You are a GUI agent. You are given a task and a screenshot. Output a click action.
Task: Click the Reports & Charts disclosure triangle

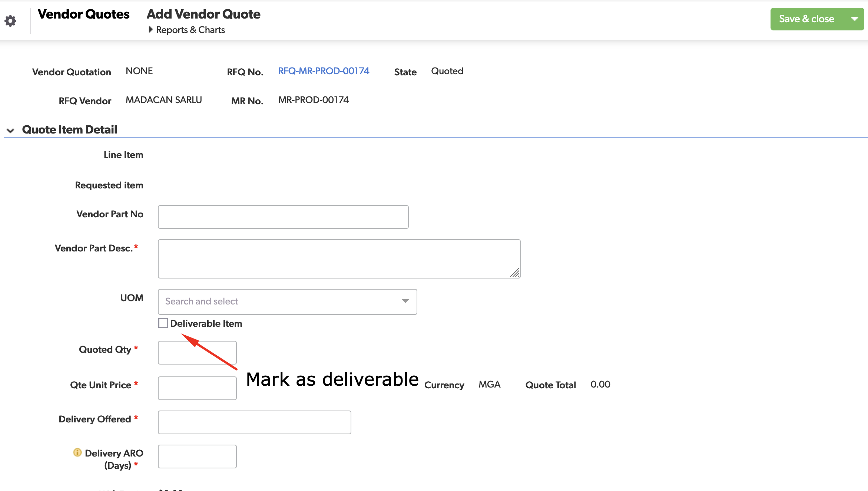[x=150, y=29]
